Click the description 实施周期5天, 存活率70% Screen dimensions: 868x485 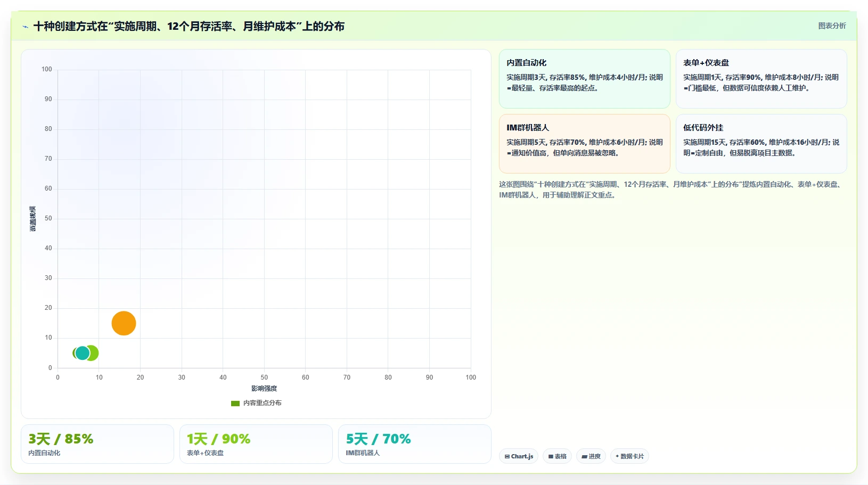585,147
